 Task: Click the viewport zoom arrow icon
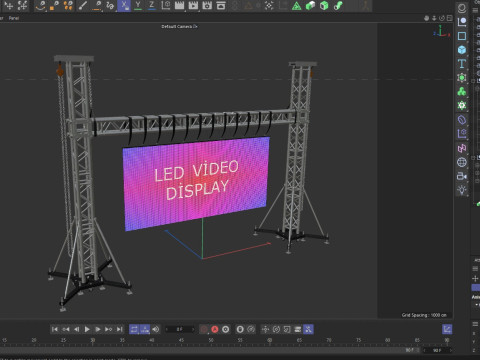click(x=434, y=18)
